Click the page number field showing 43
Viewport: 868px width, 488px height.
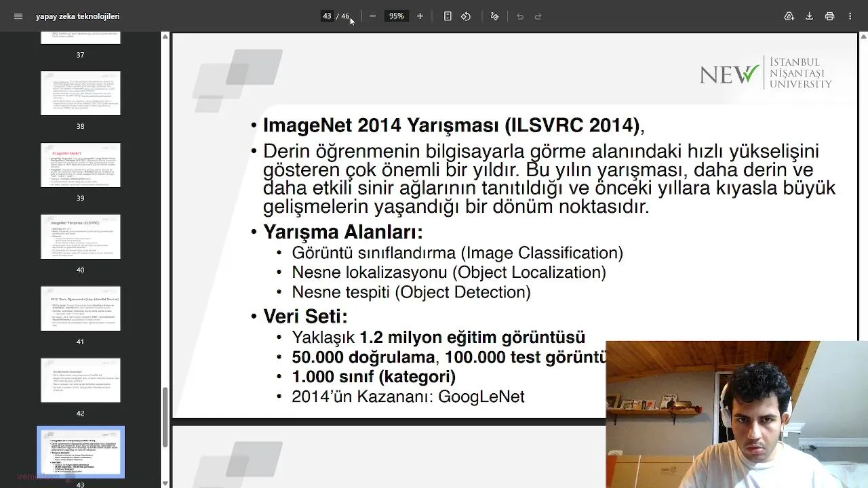(x=327, y=16)
